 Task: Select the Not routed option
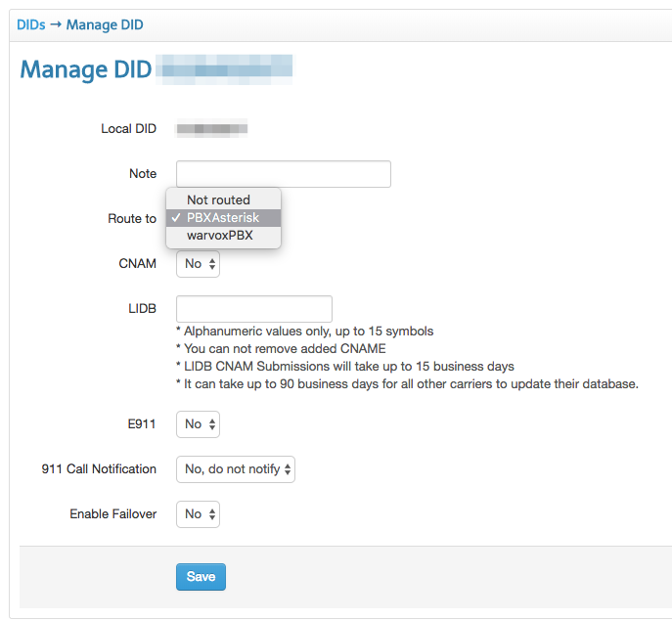coord(218,199)
